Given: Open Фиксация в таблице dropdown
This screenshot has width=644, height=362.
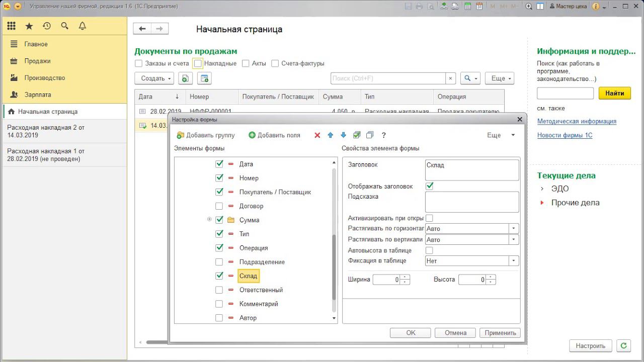Looking at the screenshot, I should [x=514, y=261].
